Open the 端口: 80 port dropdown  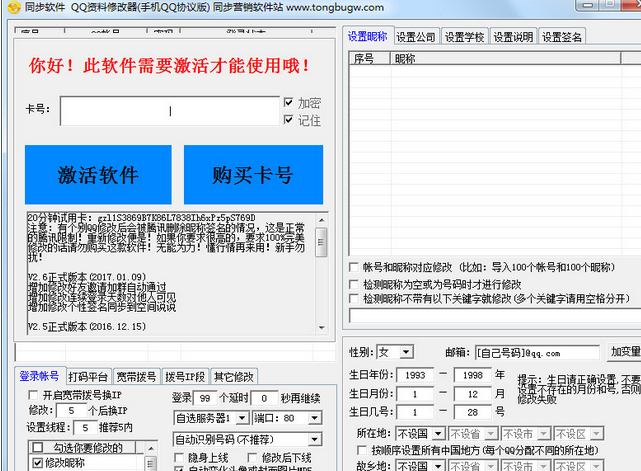(314, 418)
